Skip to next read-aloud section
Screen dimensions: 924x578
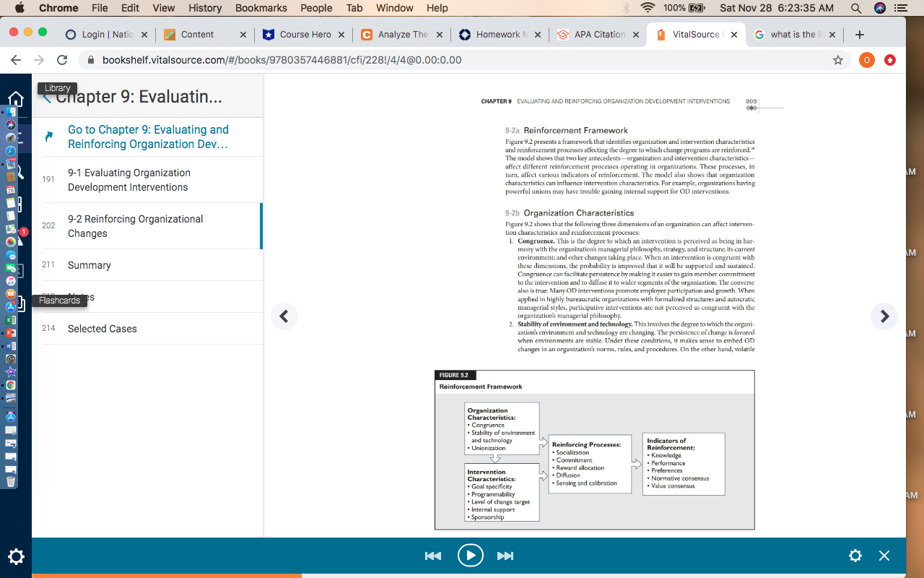[505, 556]
